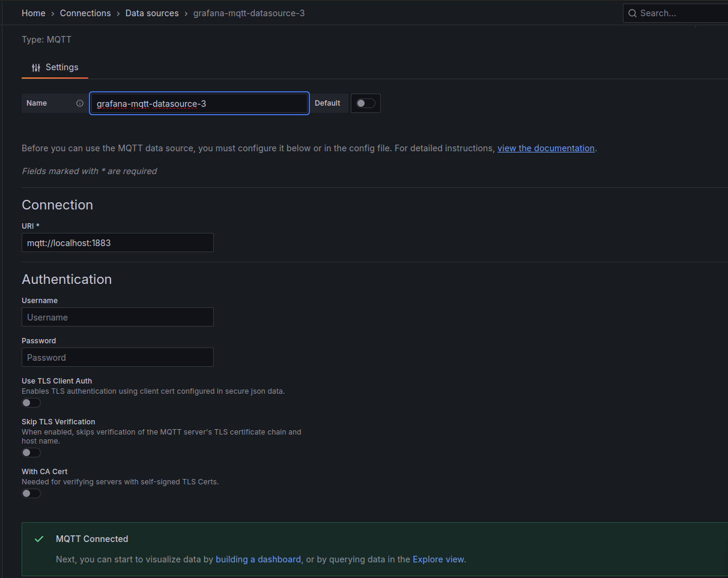Click the Authentication section heading
Screen dimensions: 728x578
tap(67, 279)
